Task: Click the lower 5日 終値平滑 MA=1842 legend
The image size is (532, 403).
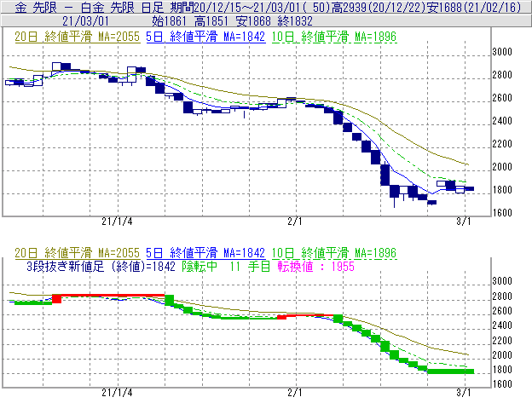Action: pyautogui.click(x=205, y=253)
